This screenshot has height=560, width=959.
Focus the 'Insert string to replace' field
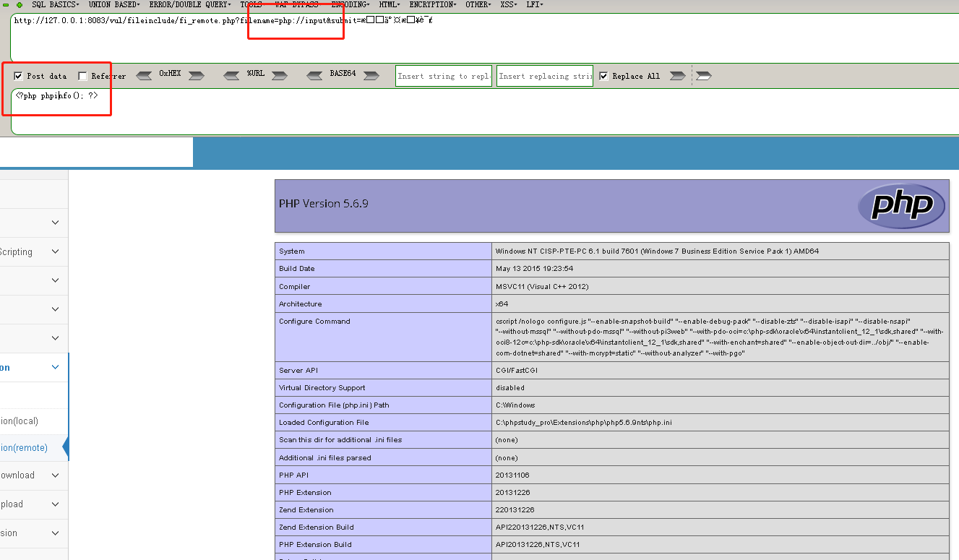444,76
